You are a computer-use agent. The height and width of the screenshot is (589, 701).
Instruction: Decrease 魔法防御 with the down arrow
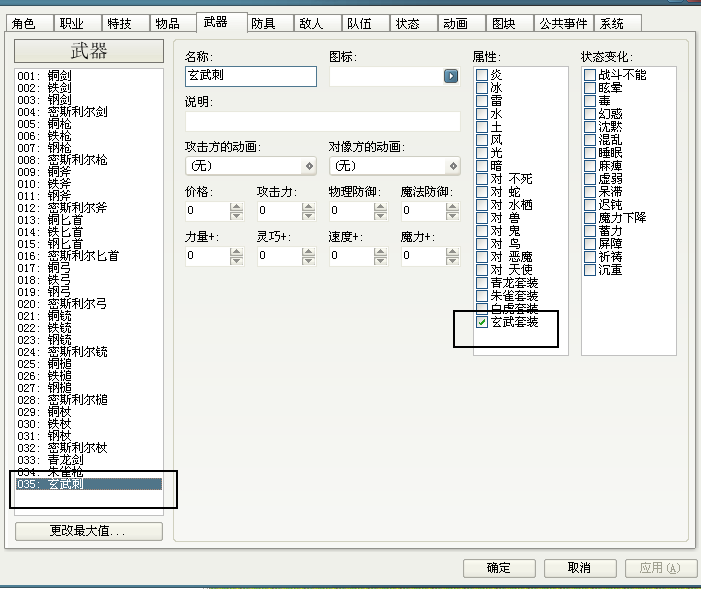pyautogui.click(x=452, y=216)
